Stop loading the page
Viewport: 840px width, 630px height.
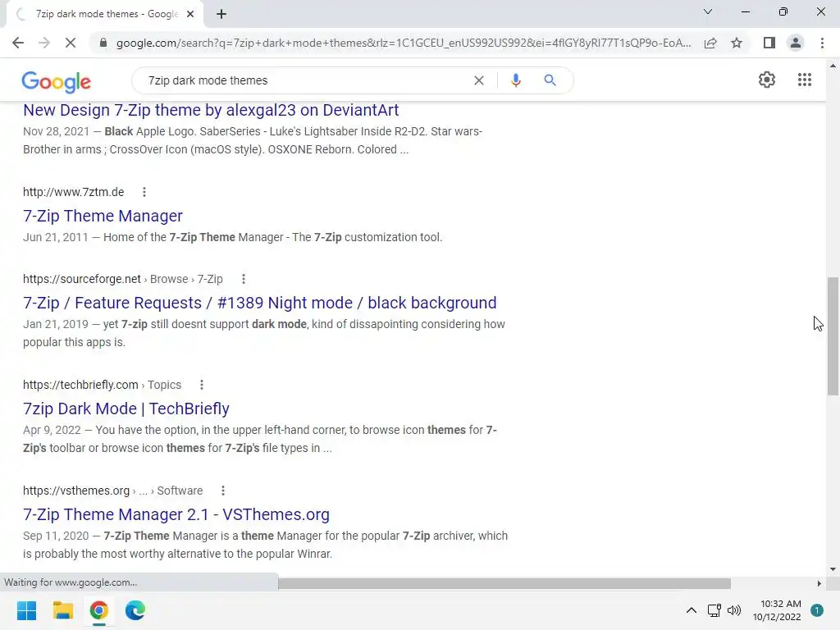point(71,43)
